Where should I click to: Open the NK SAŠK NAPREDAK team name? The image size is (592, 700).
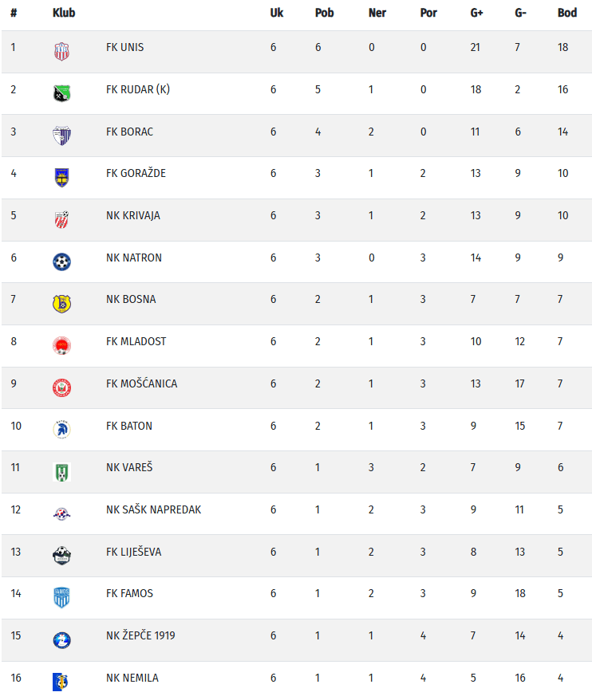point(154,509)
